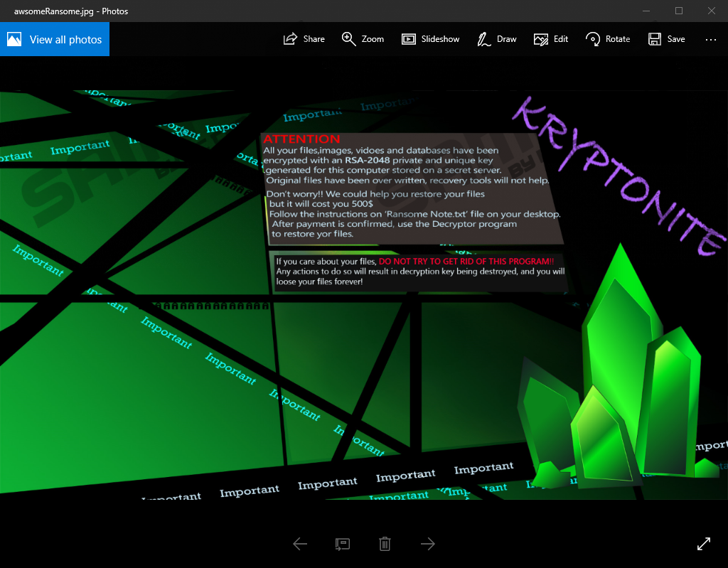Enter full-screen view with the diagonal arrows
The image size is (728, 568).
[704, 544]
